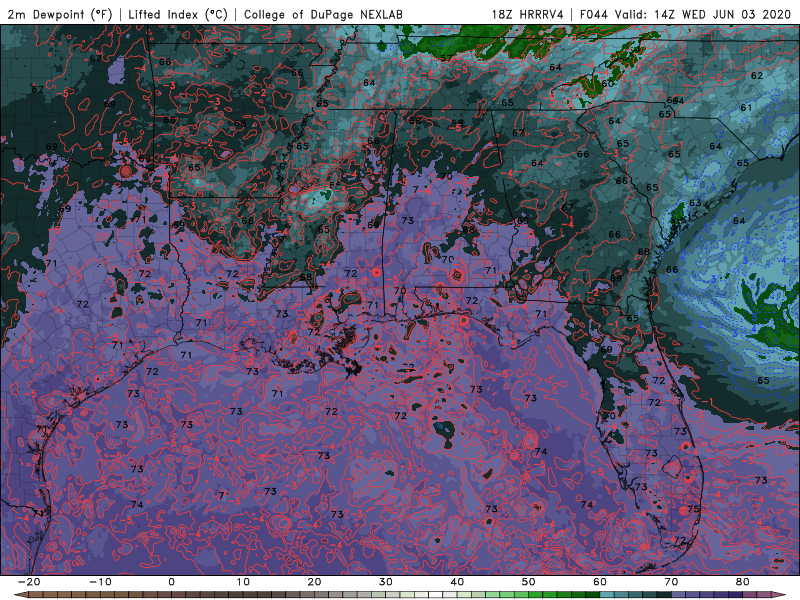Image resolution: width=800 pixels, height=600 pixels.
Task: Click the 50 label on the color scale
Action: pos(529,582)
